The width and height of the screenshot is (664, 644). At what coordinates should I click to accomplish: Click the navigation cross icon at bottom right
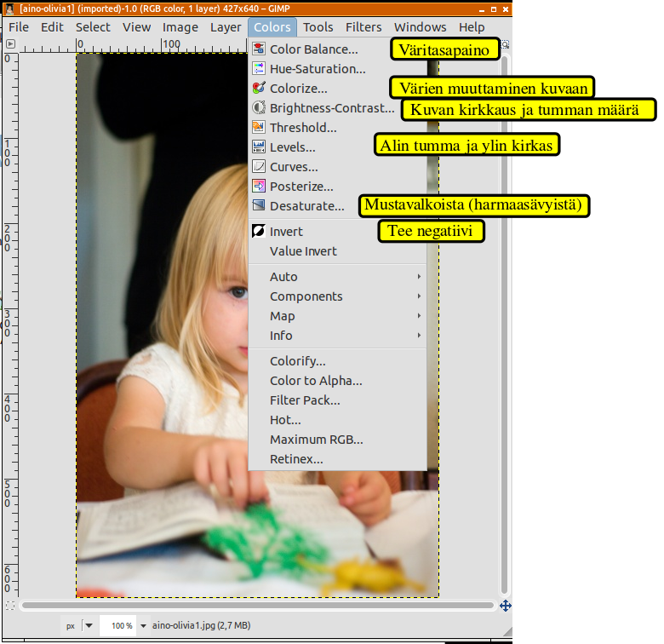pos(505,606)
